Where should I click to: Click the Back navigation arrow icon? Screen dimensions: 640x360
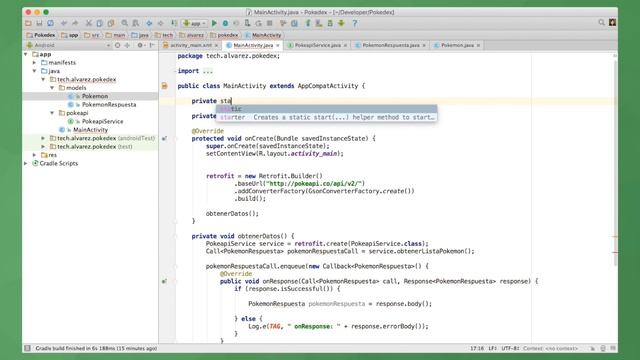point(149,23)
